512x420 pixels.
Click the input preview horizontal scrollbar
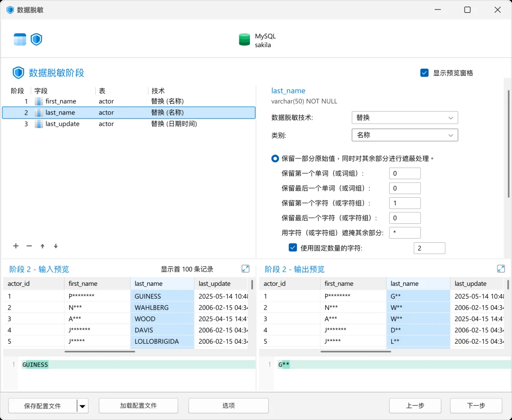100,352
